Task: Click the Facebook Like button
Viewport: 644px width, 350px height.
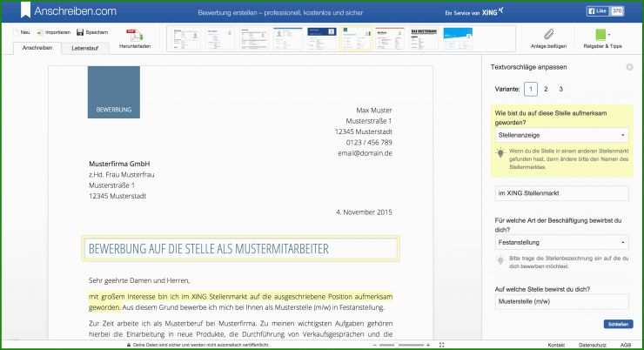Action: [598, 11]
